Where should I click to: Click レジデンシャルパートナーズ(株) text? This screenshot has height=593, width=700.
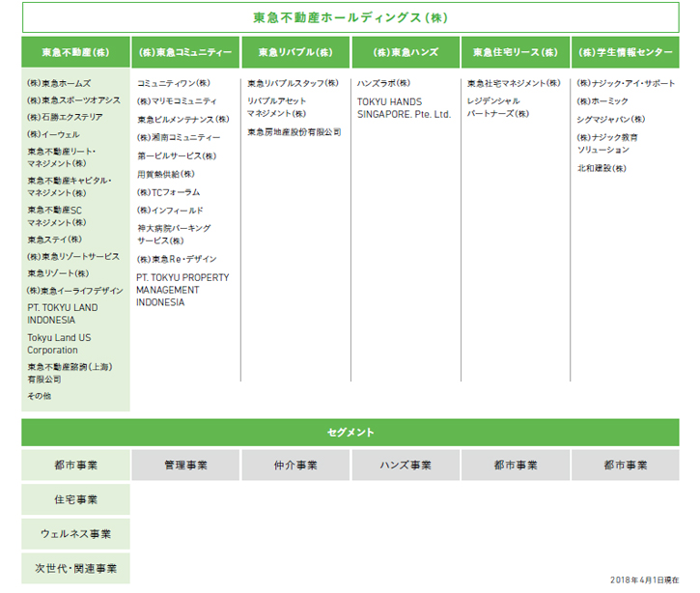(498, 107)
